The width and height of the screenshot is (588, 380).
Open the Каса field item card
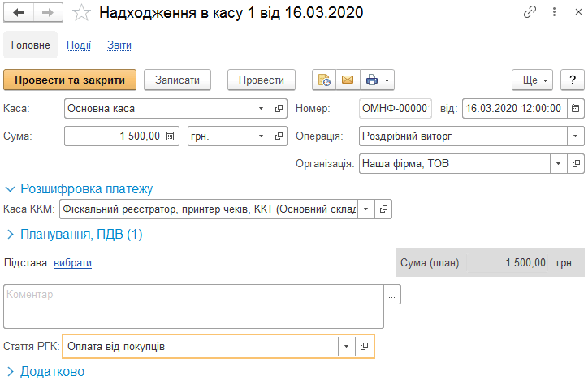(279, 109)
